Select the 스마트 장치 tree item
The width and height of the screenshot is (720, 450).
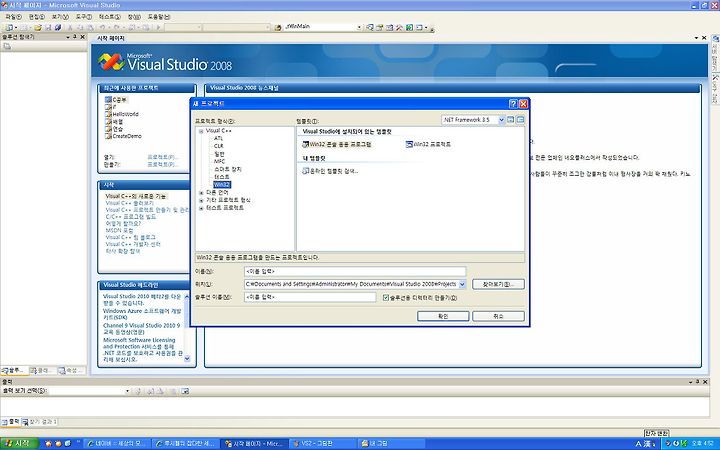pyautogui.click(x=228, y=169)
